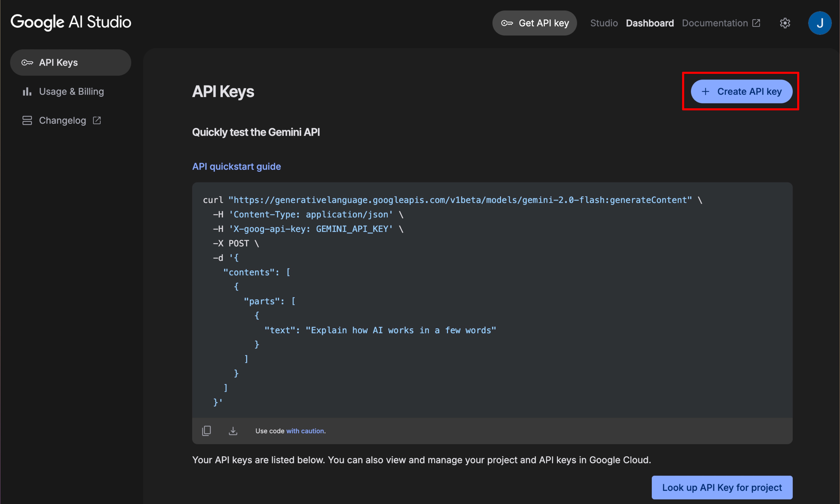Open Usage & Billing from the sidebar
840x504 pixels.
click(x=71, y=91)
